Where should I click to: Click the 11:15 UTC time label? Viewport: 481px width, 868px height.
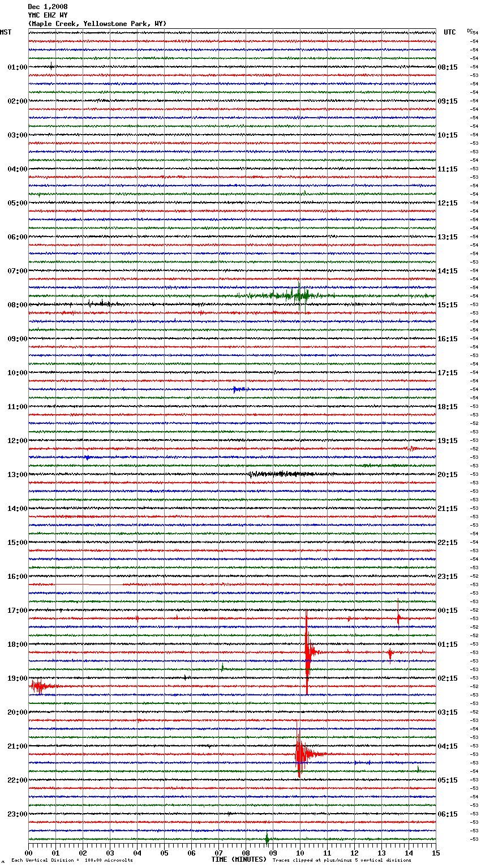[448, 169]
